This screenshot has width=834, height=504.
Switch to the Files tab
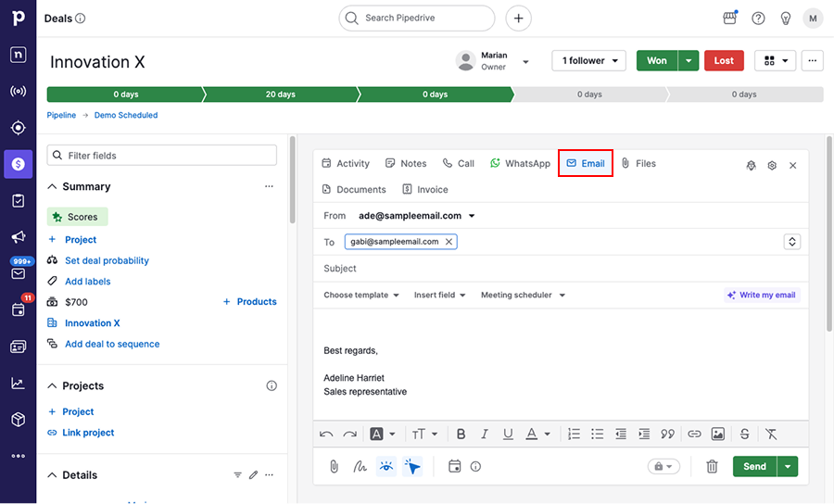(x=638, y=163)
